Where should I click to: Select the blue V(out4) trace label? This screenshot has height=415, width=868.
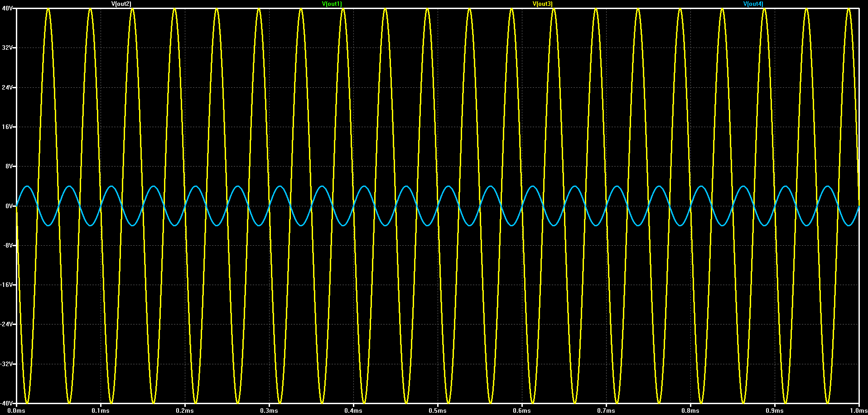(753, 4)
